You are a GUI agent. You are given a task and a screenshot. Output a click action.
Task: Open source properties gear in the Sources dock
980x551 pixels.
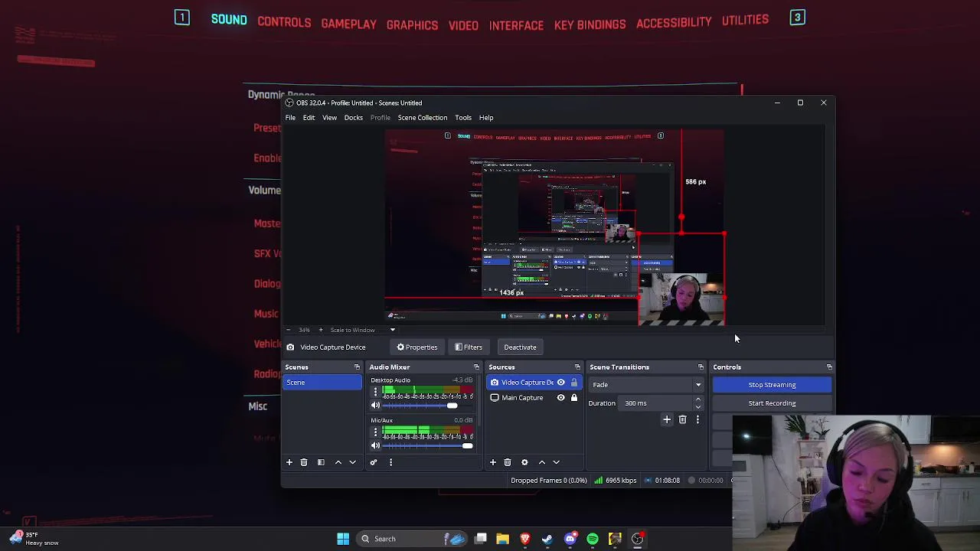tap(524, 462)
